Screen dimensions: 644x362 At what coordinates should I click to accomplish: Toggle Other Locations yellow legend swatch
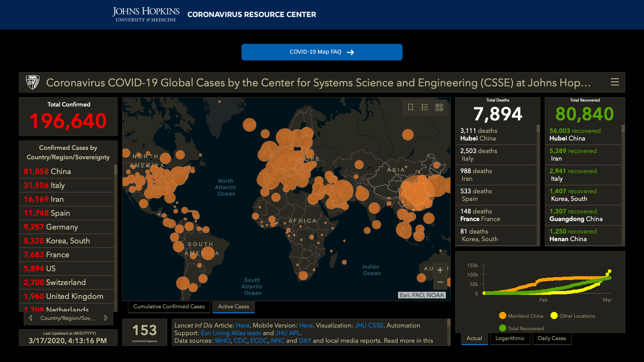coord(554,316)
